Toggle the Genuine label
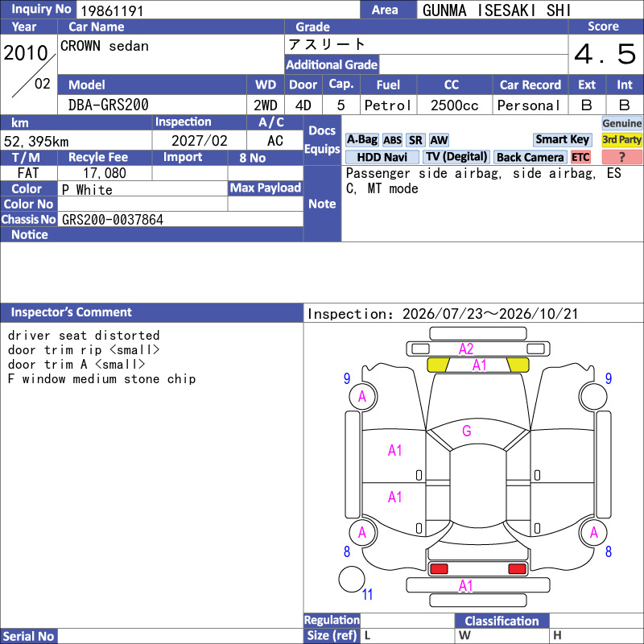 (x=621, y=123)
